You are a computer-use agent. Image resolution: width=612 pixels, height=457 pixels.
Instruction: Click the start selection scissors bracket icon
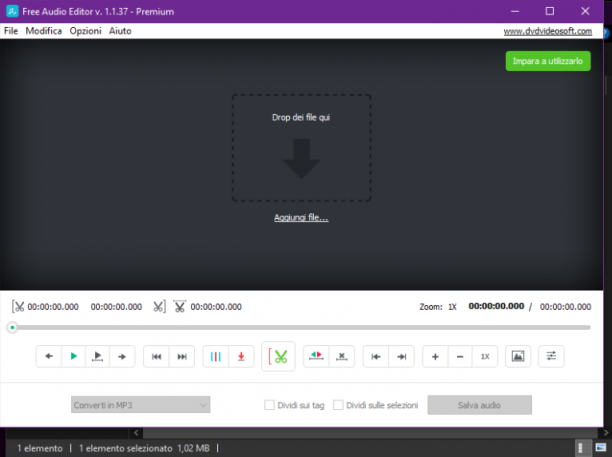coord(18,307)
